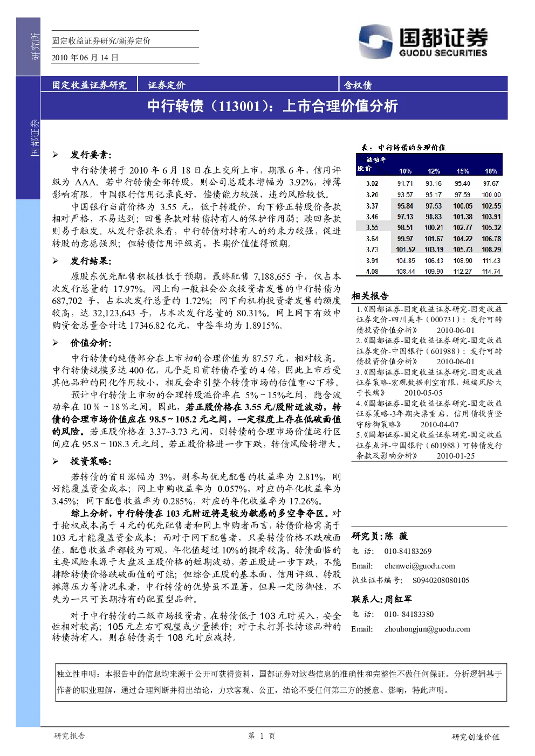The height and width of the screenshot is (756, 535).
Task: Click the 4.08 stock price row label
Action: coord(372,272)
